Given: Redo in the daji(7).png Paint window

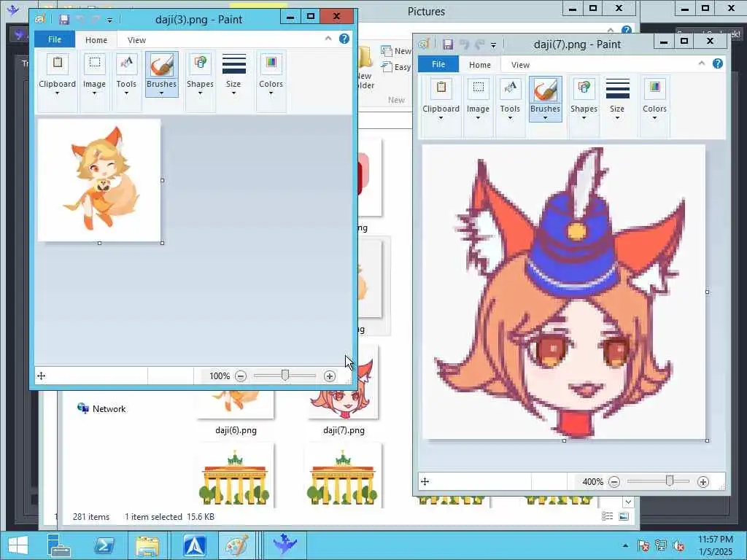Looking at the screenshot, I should (x=480, y=44).
